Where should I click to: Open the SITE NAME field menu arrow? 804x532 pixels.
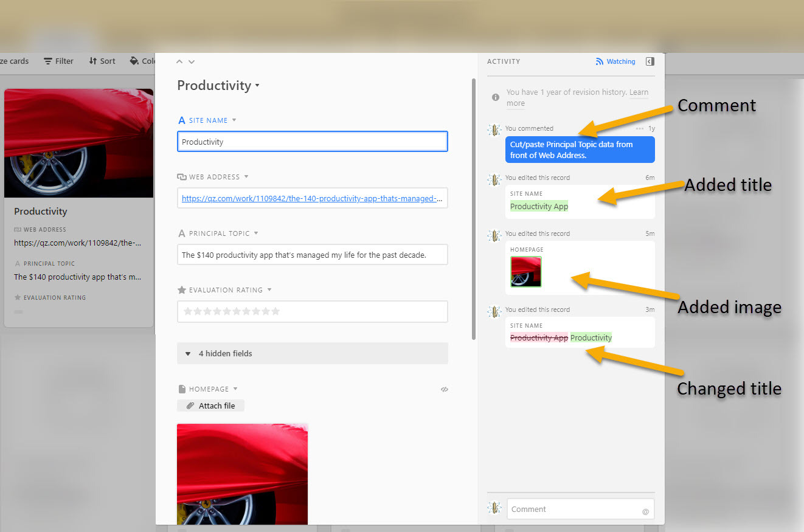tap(234, 120)
